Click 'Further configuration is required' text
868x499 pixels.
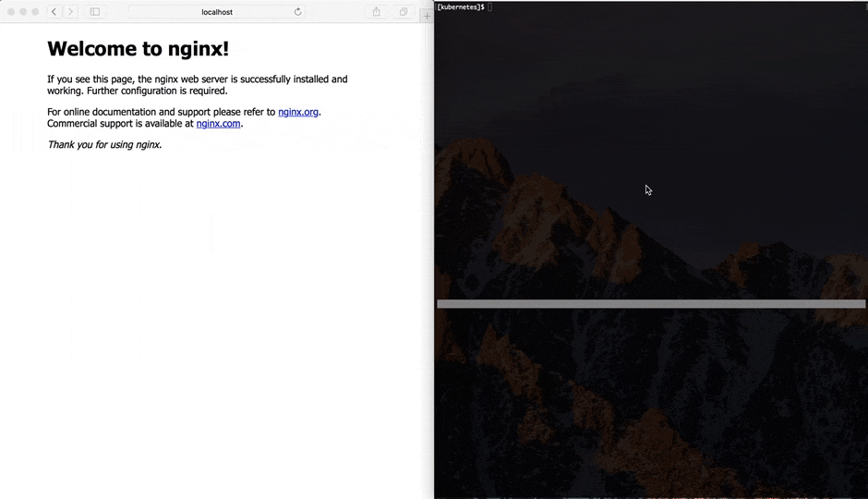pyautogui.click(x=157, y=91)
